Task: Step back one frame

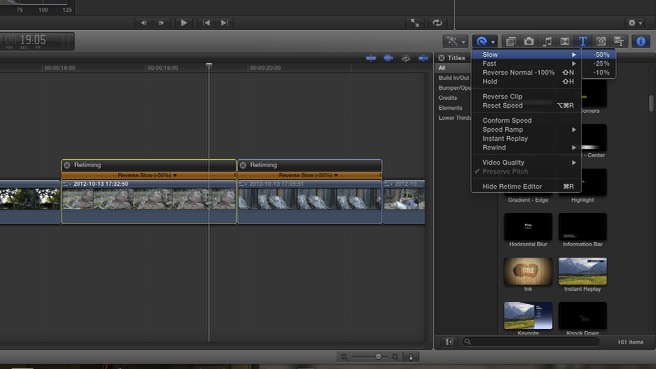Action: [x=144, y=23]
